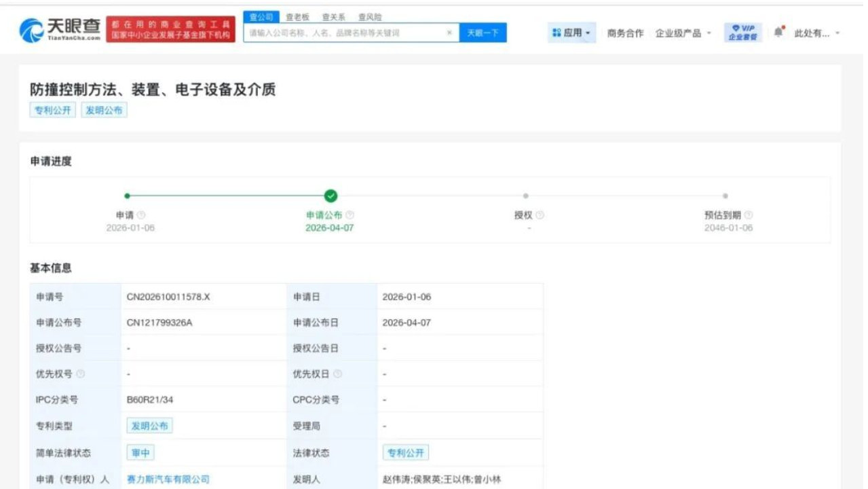Screen dimensions: 868x489
Task: Click the 发明公布 tag under title
Action: pyautogui.click(x=105, y=110)
